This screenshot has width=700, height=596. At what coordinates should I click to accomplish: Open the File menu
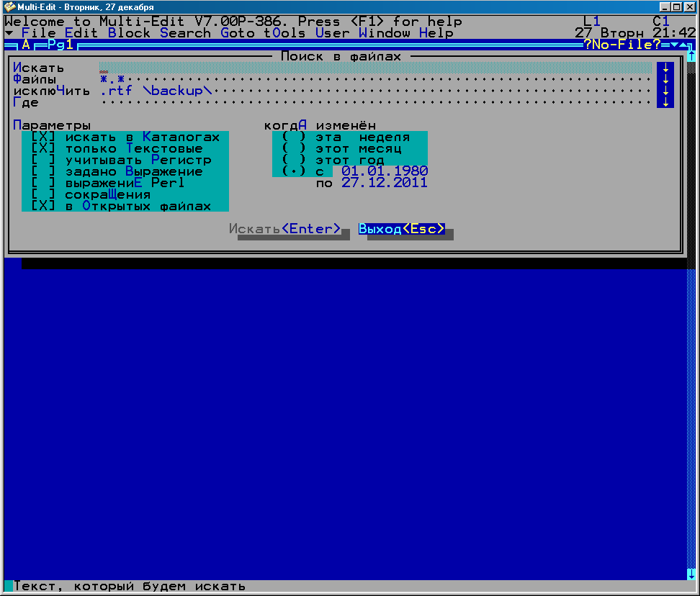pos(39,33)
